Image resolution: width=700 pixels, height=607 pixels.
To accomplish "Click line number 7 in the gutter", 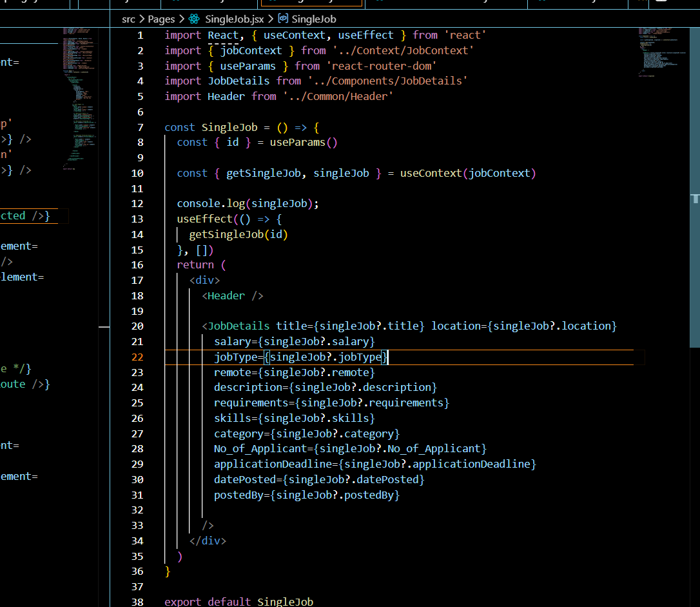I will click(x=140, y=127).
